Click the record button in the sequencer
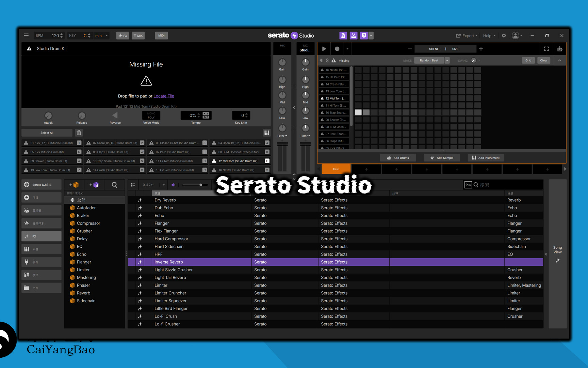Image resolution: width=588 pixels, height=368 pixels. point(337,49)
